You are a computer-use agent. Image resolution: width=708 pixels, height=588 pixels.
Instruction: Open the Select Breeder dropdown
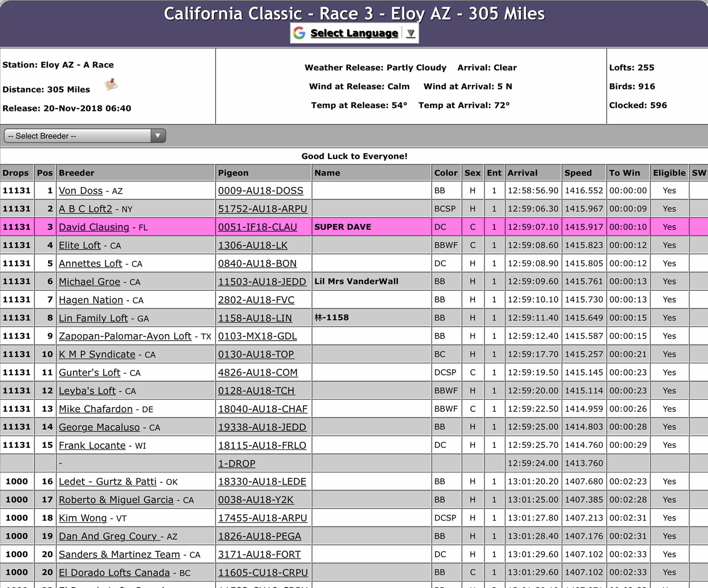point(85,136)
